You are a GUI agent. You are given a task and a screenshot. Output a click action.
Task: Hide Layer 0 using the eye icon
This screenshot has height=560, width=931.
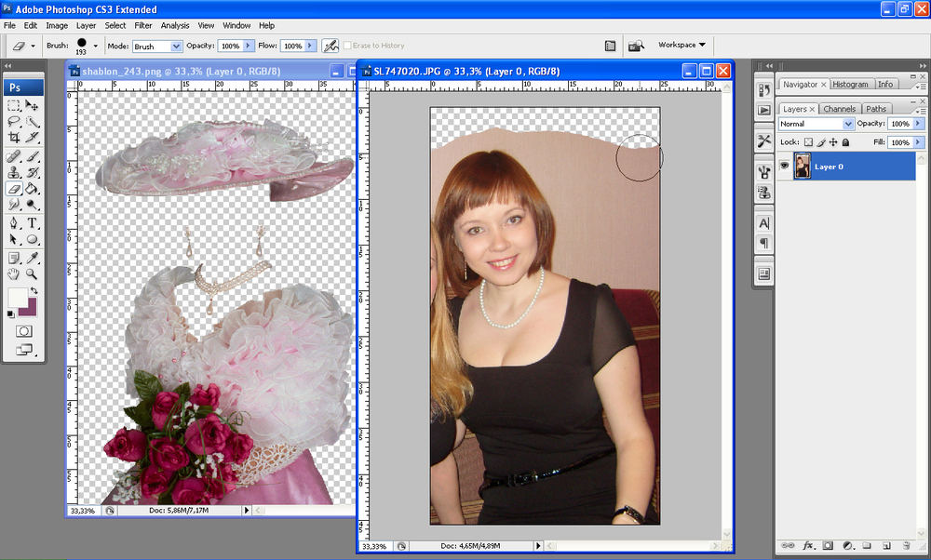784,166
